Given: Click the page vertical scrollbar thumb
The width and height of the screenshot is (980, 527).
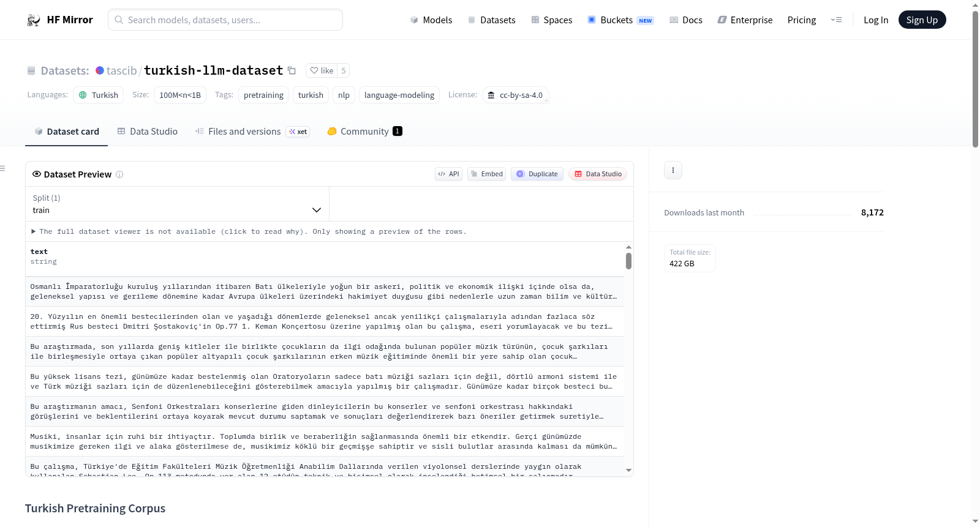Looking at the screenshot, I should click(x=975, y=78).
